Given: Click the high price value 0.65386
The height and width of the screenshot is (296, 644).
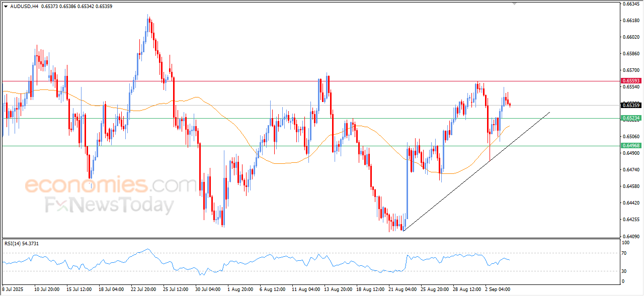Looking at the screenshot, I should click(x=68, y=7).
